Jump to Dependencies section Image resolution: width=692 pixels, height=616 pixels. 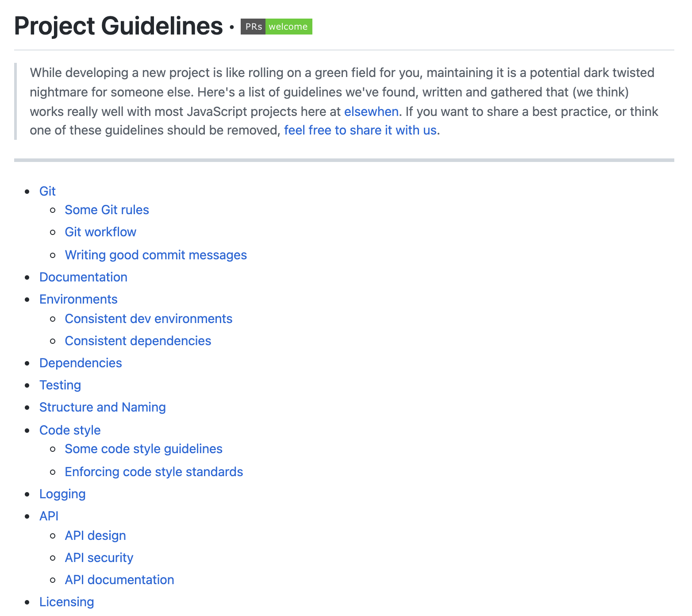click(81, 363)
